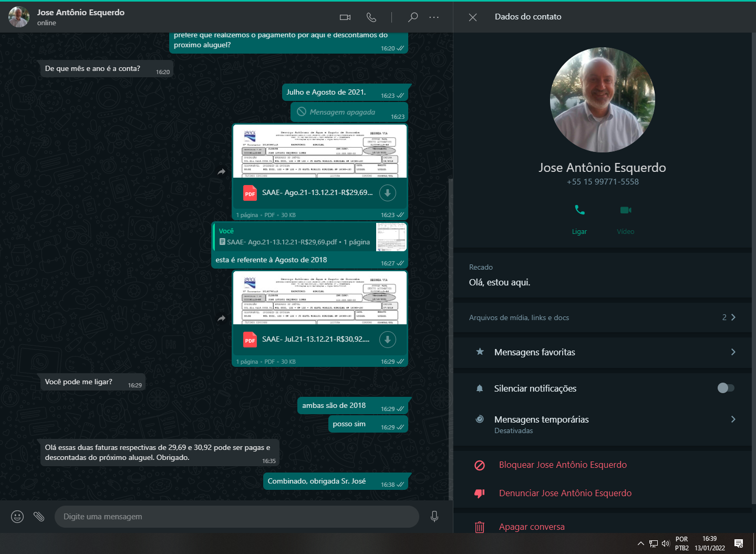Start a voice call from chat header
The width and height of the screenshot is (756, 554).
click(371, 17)
